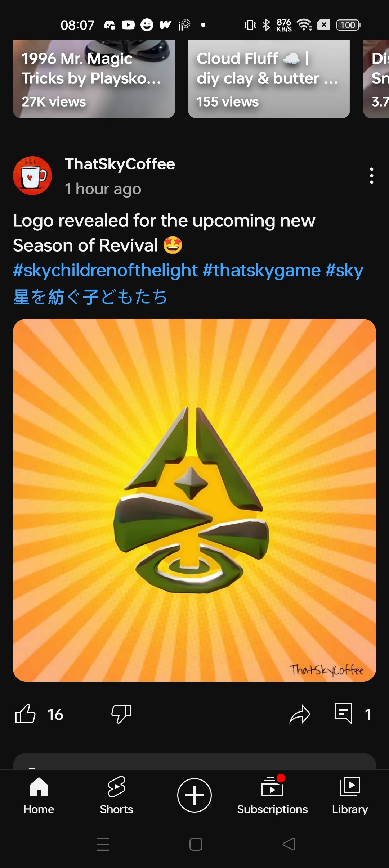Open ThatSkyCoffee channel avatar
The height and width of the screenshot is (868, 389).
[x=32, y=176]
